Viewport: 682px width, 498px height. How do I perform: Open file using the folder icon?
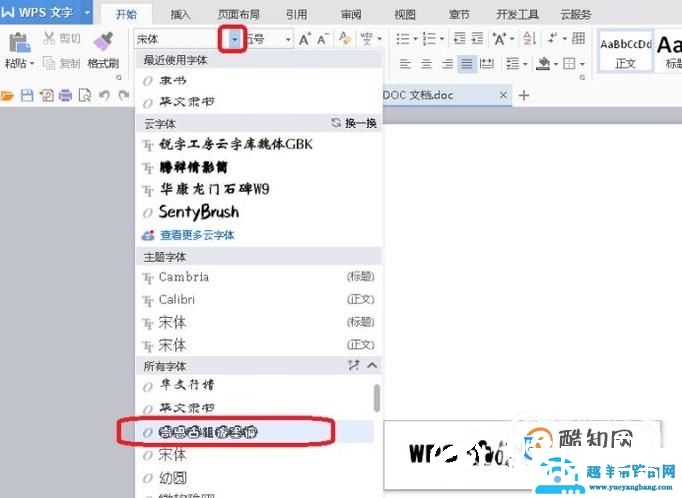coord(7,95)
